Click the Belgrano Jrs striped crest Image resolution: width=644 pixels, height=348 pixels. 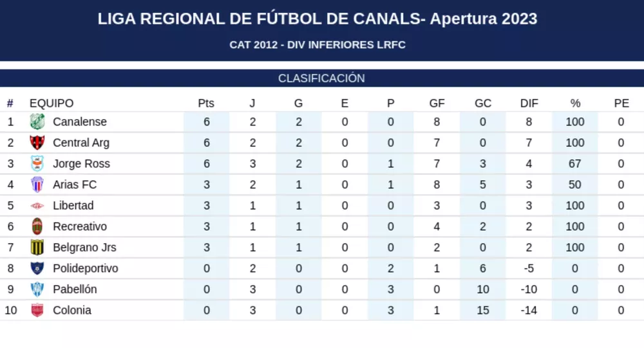[x=37, y=247]
